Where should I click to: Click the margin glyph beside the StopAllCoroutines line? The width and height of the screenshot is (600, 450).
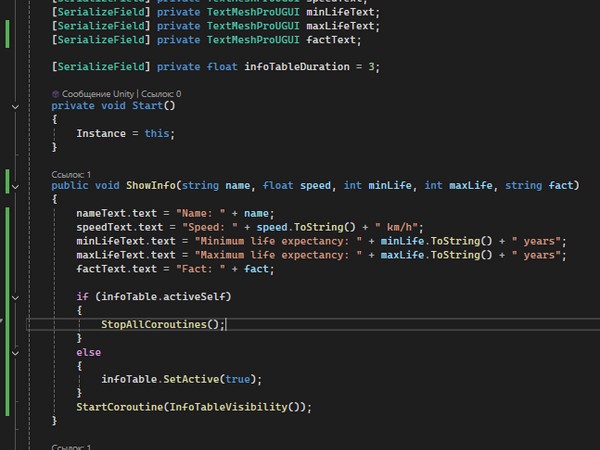4,324
